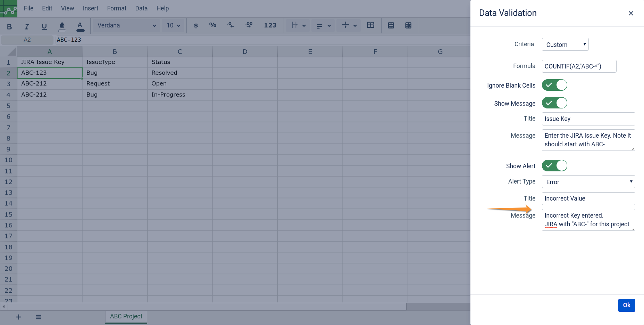
Task: Click the Issue Key title field
Action: (x=588, y=119)
